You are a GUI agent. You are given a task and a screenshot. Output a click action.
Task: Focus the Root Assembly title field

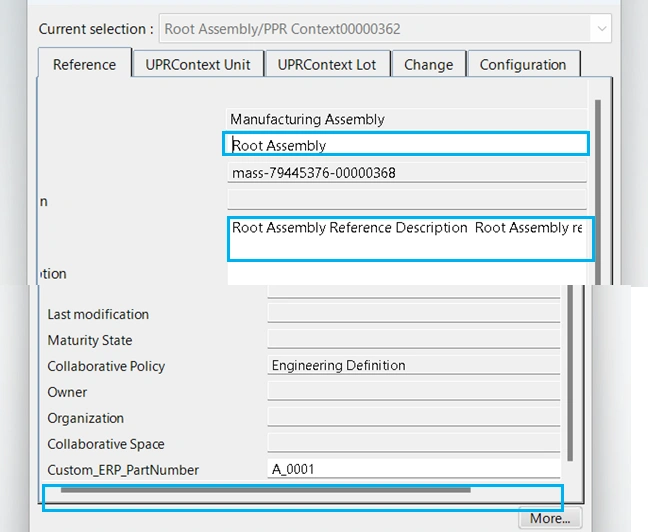pos(406,145)
